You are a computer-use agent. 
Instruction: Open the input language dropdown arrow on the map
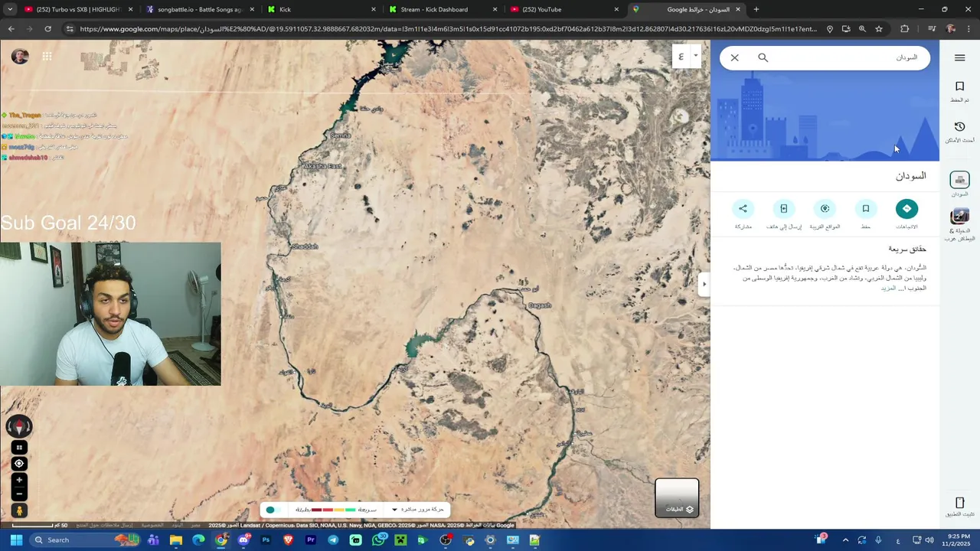[695, 56]
